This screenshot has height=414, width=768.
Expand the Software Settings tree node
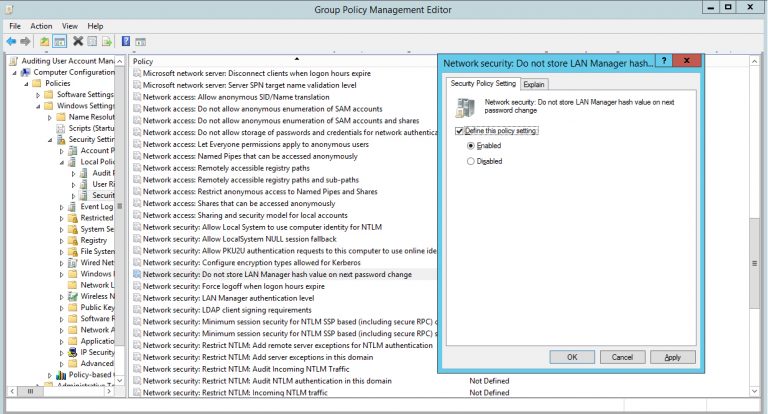point(38,95)
